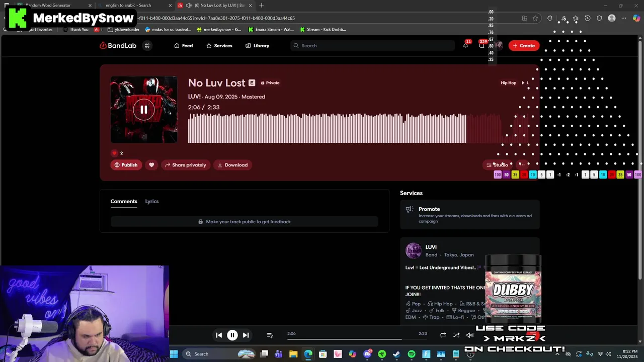Open the BandLab home logo
This screenshot has height=362, width=644.
(x=118, y=45)
